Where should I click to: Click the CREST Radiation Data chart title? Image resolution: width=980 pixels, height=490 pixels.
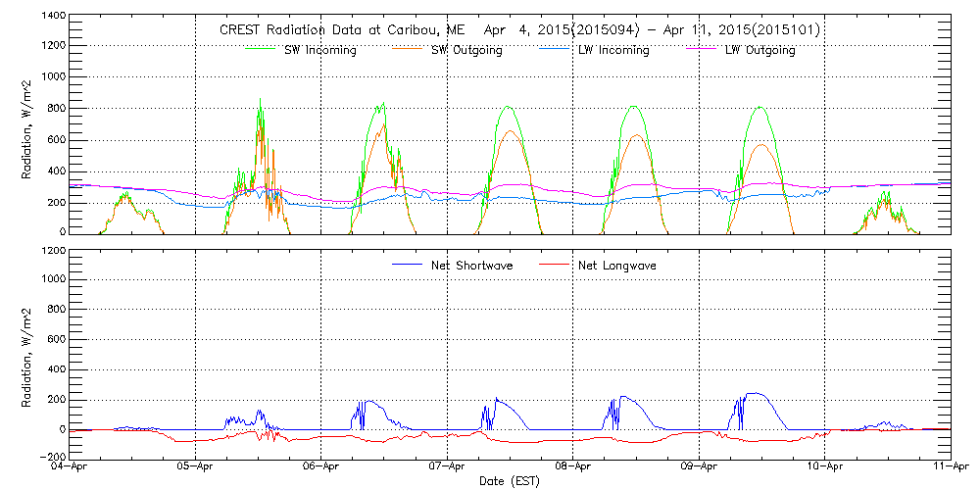[x=520, y=30]
